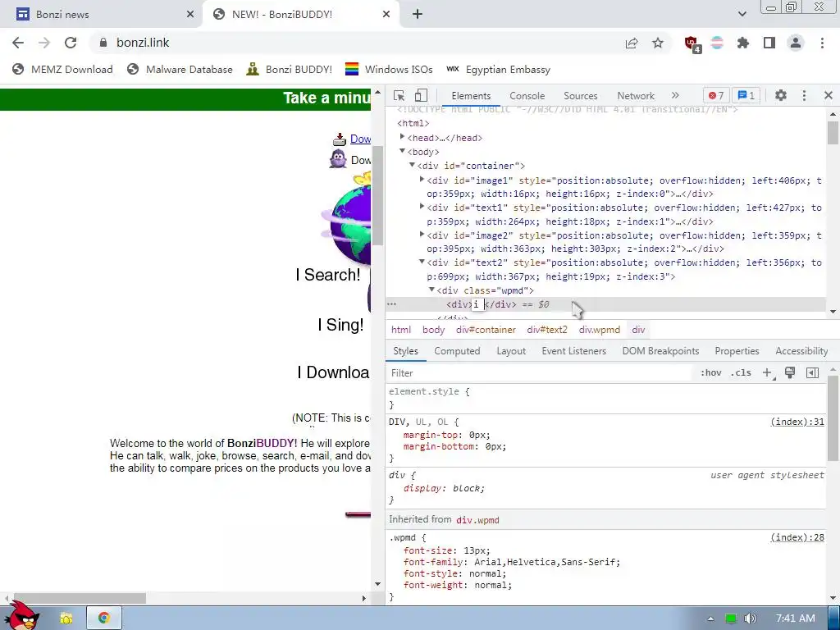Collapse the div class wpmd node
This screenshot has width=840, height=630.
point(431,290)
